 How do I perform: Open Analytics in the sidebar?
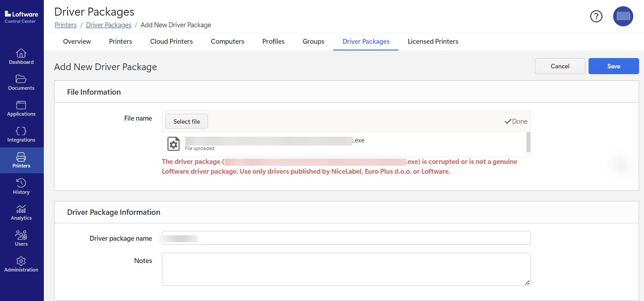tap(21, 212)
